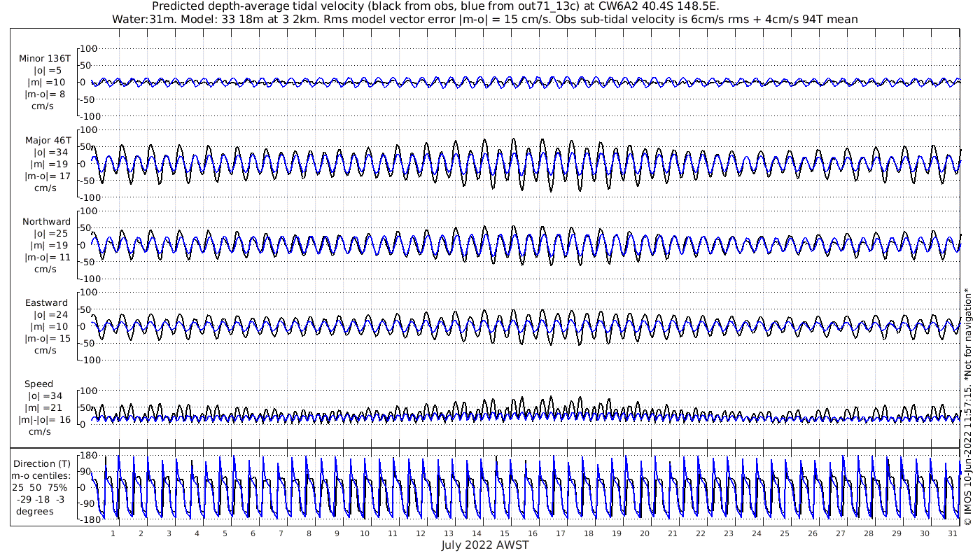Viewport: 980px width, 560px height.
Task: Click day 15 label on the date axis
Action: coord(504,533)
